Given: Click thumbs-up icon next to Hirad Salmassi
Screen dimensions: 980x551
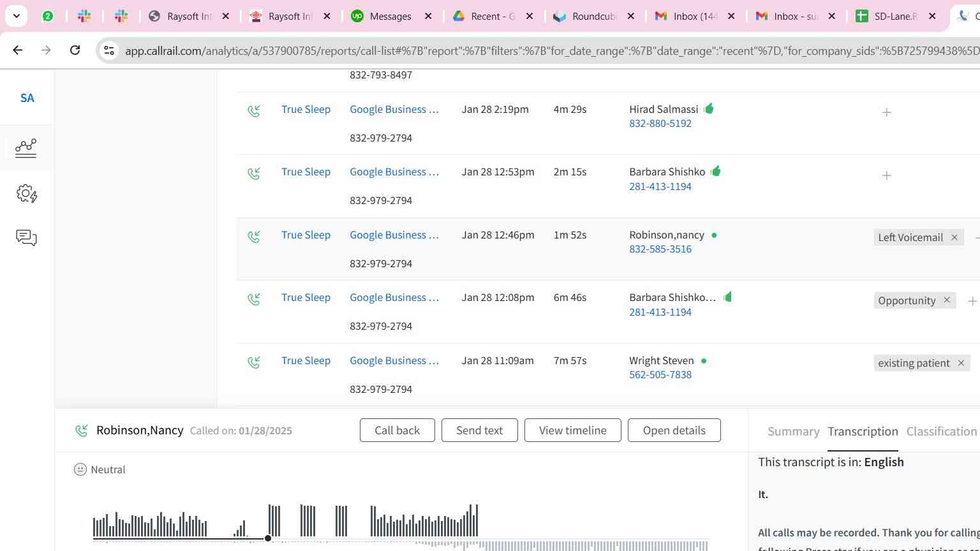Looking at the screenshot, I should click(709, 108).
